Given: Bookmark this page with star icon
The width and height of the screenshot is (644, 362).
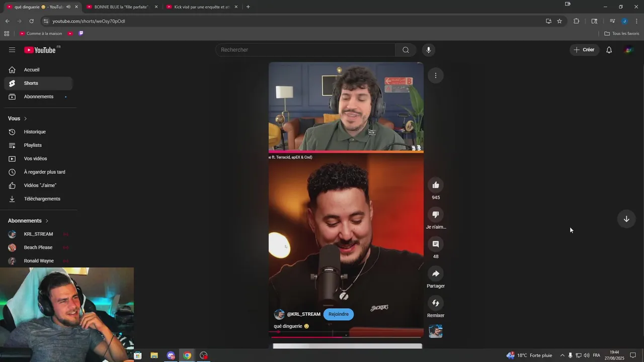Looking at the screenshot, I should (559, 21).
